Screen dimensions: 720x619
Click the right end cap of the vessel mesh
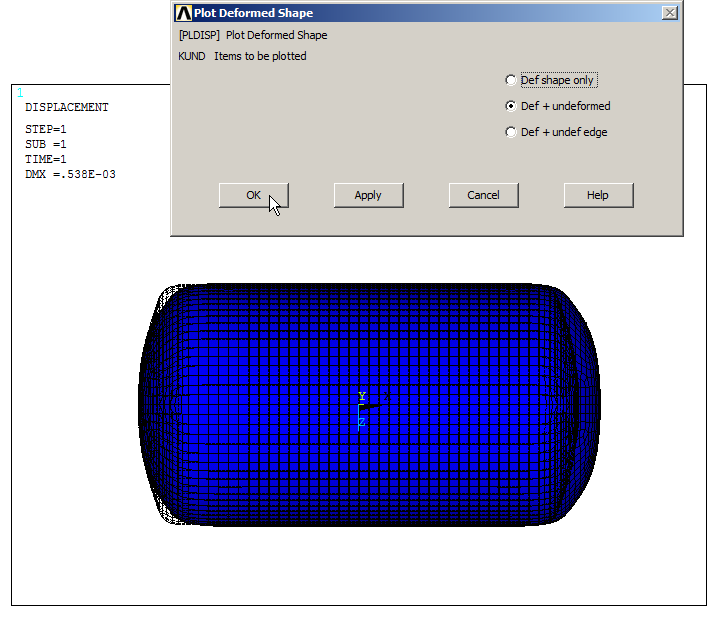[x=580, y=405]
